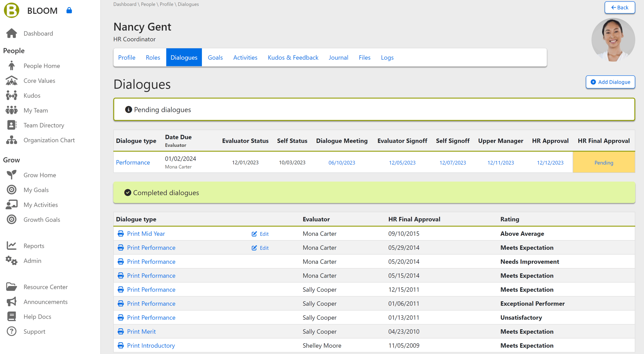
Task: Switch to the Goals tab
Action: [215, 57]
